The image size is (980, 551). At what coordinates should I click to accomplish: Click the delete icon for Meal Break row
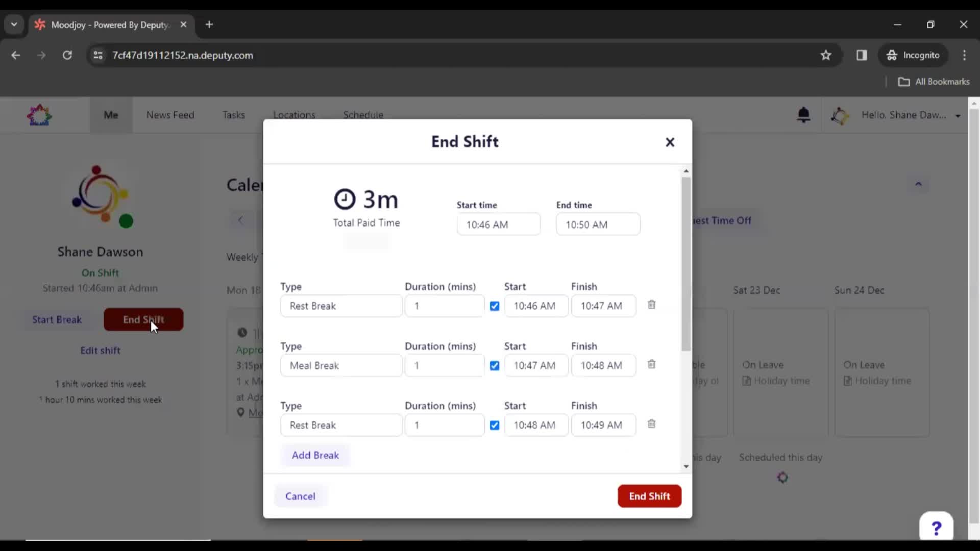(651, 364)
